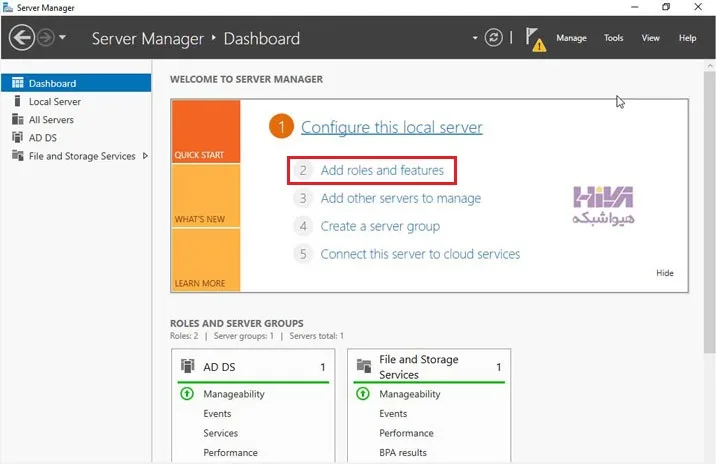Open BPA results in File and Storage tile
716x464 pixels.
click(x=403, y=453)
